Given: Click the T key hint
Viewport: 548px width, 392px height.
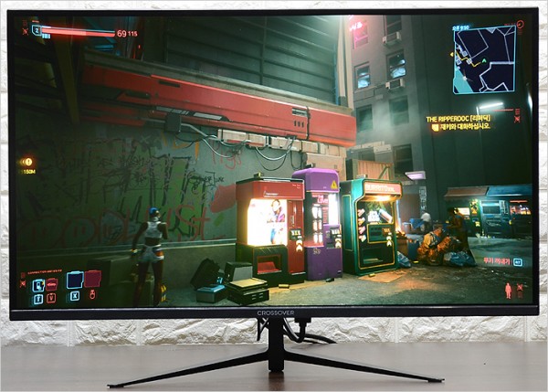Looking at the screenshot, I should 38,300.
